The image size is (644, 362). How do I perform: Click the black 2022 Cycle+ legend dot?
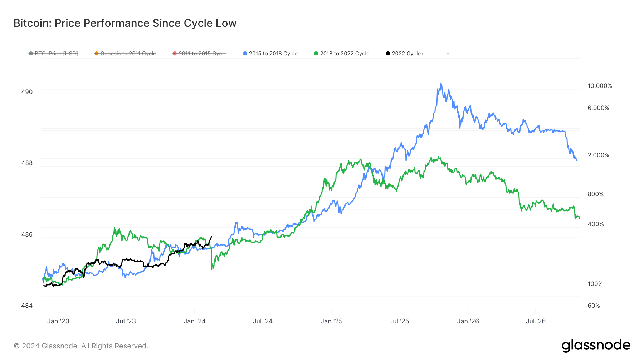pos(388,54)
